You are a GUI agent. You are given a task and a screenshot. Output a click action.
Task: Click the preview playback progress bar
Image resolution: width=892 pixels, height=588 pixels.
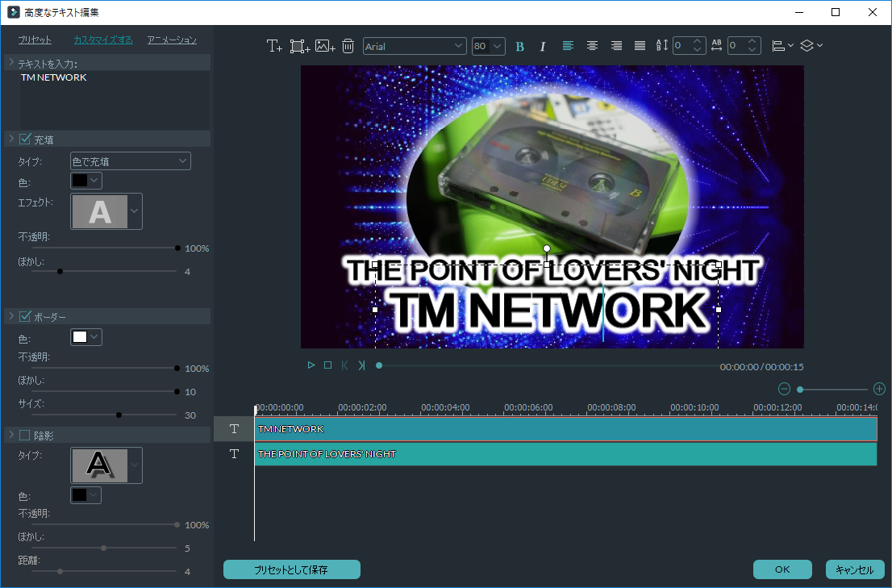point(549,365)
